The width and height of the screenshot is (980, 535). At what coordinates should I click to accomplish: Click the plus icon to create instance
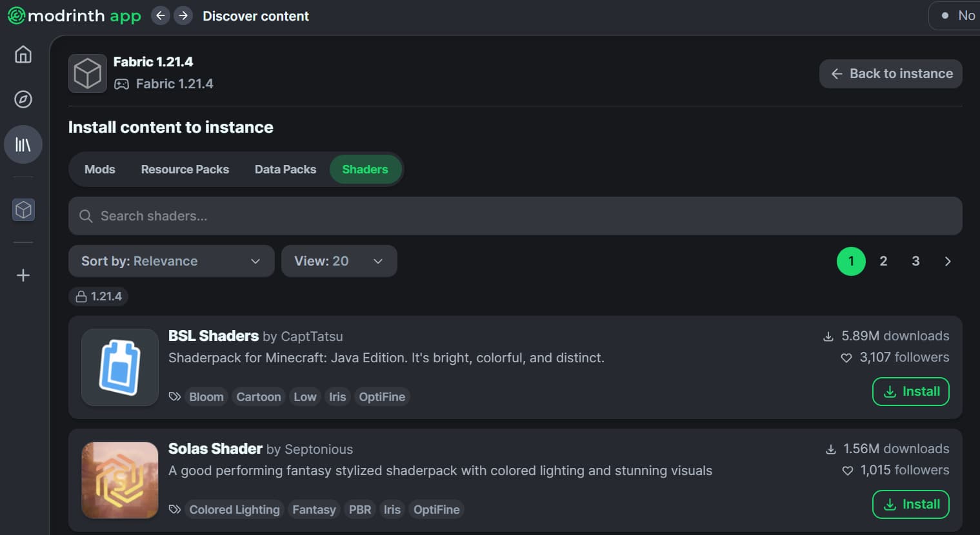pos(23,275)
